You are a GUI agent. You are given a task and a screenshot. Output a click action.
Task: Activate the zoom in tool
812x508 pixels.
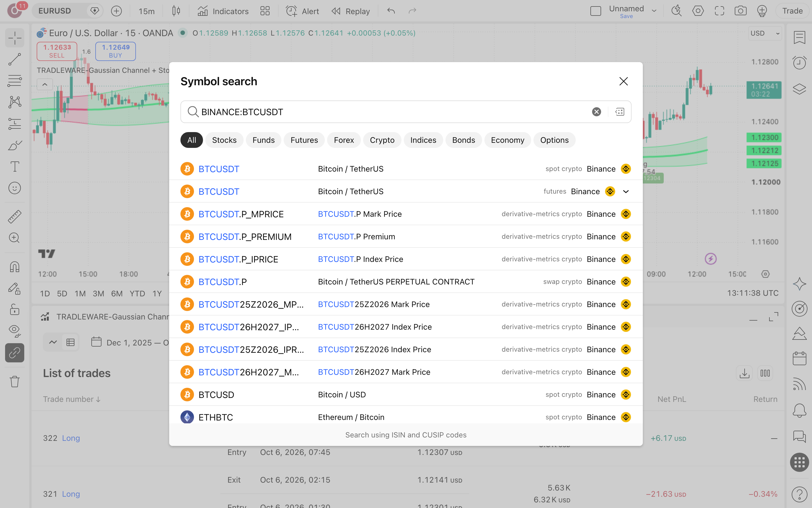pos(14,238)
